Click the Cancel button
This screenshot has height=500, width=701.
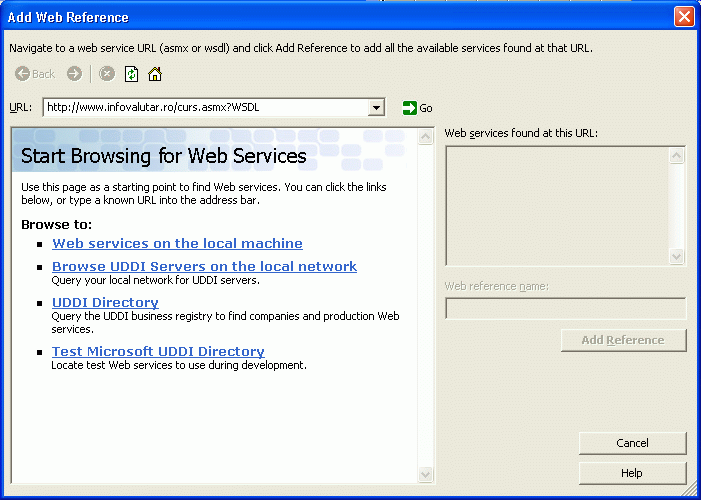(633, 443)
